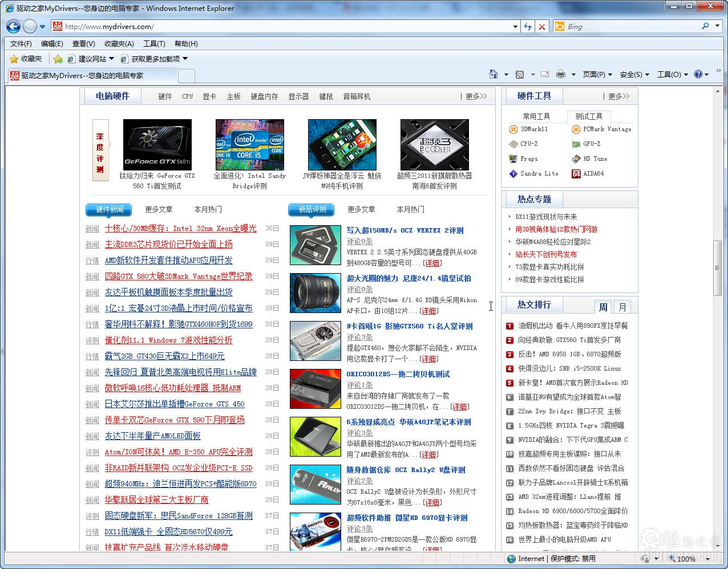Click the Help question mark icon
This screenshot has height=569, width=728.
pyautogui.click(x=698, y=75)
